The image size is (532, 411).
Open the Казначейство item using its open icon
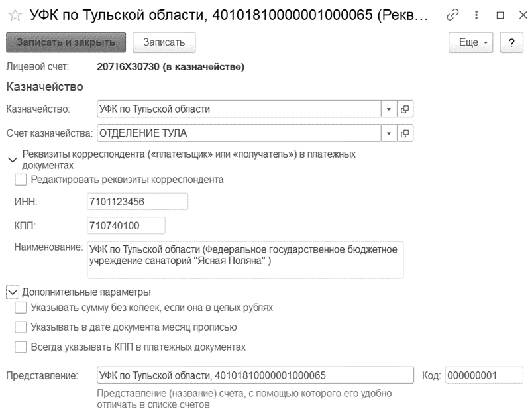pos(405,109)
